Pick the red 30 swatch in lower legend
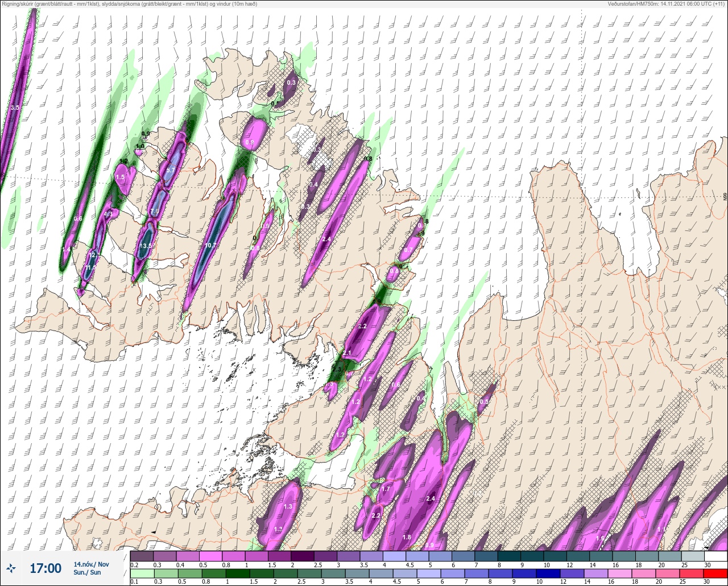Image resolution: width=728 pixels, height=586 pixels. [x=715, y=573]
